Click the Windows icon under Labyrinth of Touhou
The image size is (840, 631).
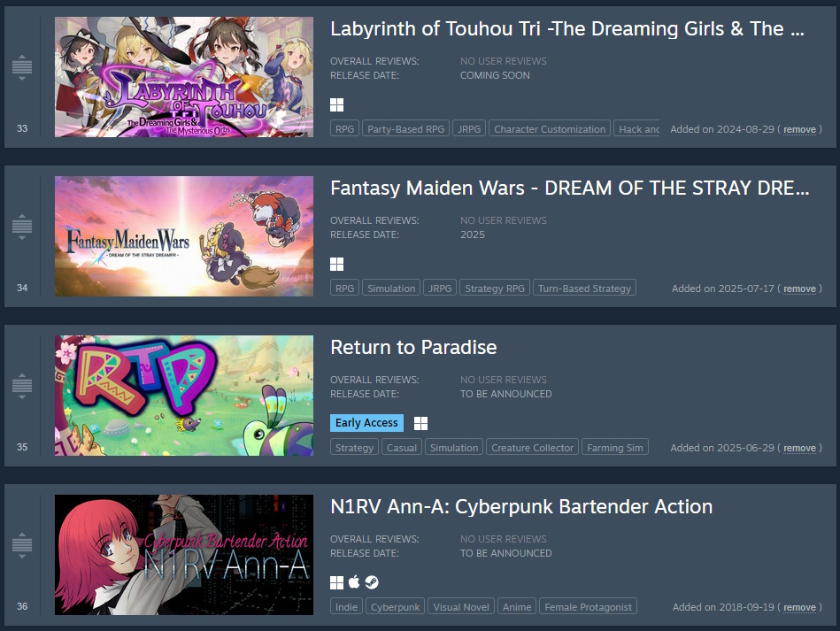coord(336,105)
